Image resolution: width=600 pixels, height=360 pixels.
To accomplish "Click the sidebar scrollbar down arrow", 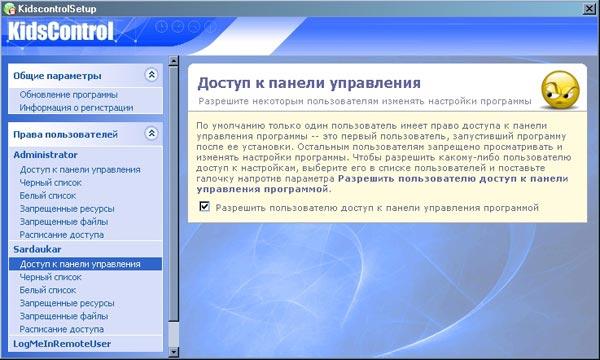I will tap(173, 352).
